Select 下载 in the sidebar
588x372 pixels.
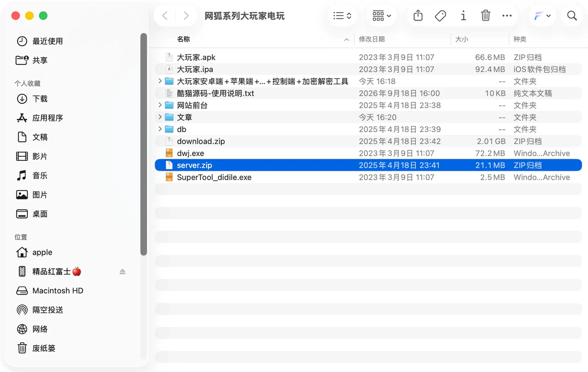pyautogui.click(x=32, y=99)
